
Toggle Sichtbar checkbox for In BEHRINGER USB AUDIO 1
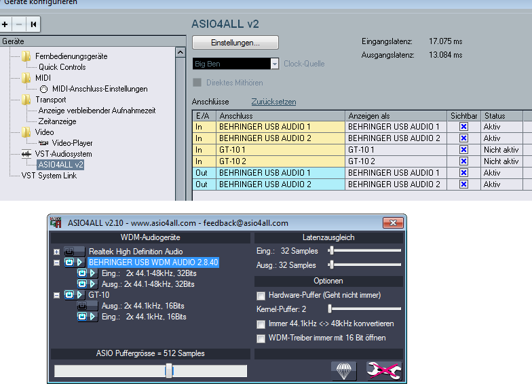463,126
